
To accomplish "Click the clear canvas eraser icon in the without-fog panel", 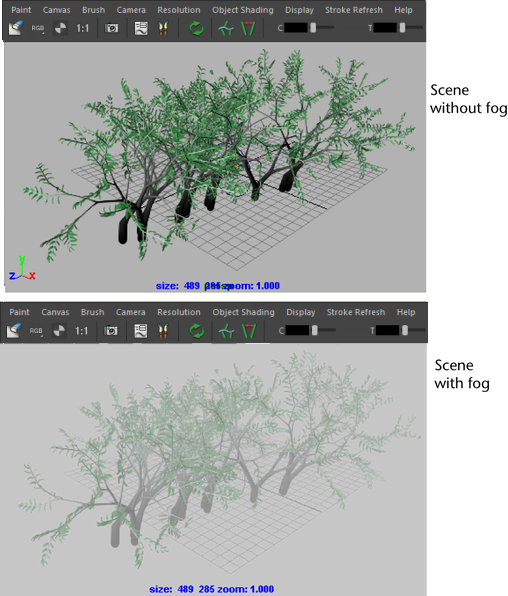I will pyautogui.click(x=16, y=28).
